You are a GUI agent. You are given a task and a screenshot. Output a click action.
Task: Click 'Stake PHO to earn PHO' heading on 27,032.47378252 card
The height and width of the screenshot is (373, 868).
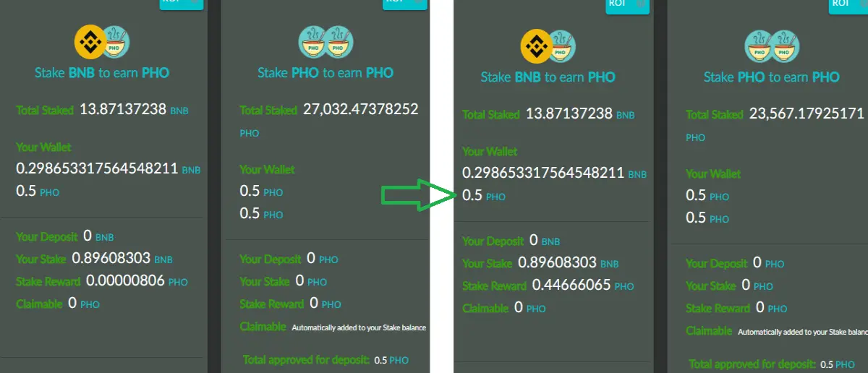coord(325,73)
